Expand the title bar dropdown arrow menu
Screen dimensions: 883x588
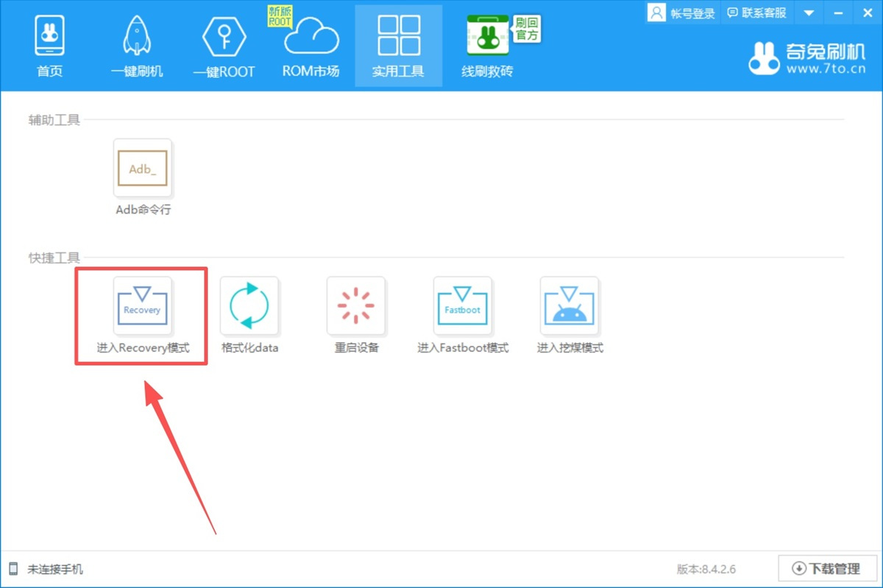[809, 13]
